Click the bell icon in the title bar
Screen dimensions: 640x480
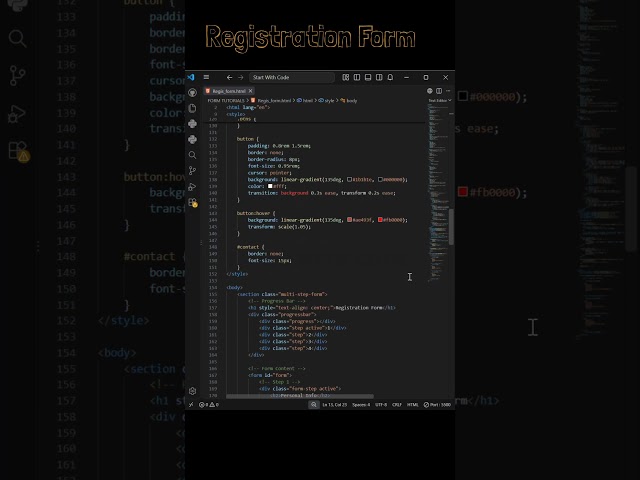pyautogui.click(x=390, y=77)
